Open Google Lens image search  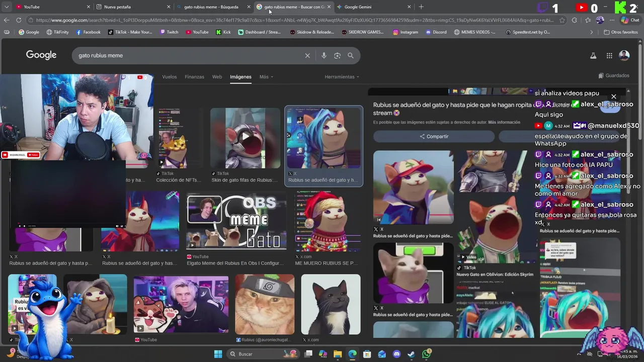click(337, 55)
